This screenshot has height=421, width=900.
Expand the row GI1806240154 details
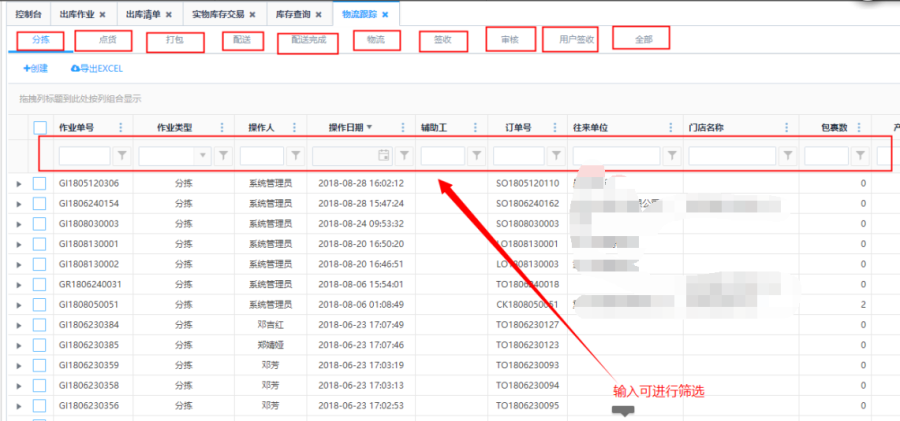pyautogui.click(x=18, y=204)
